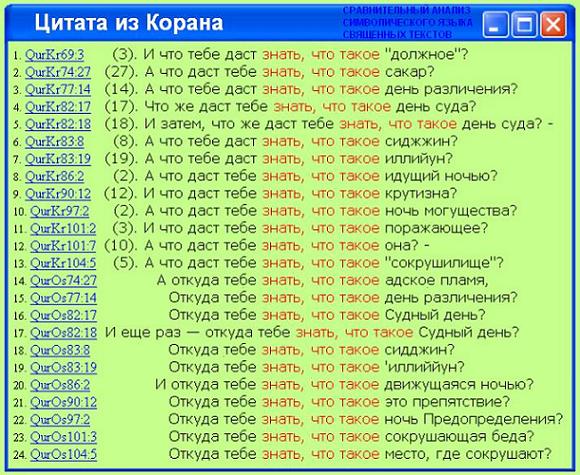Viewport: 580px width, 475px height.
Task: Click the verse starting И еще раз
Action: point(312,333)
